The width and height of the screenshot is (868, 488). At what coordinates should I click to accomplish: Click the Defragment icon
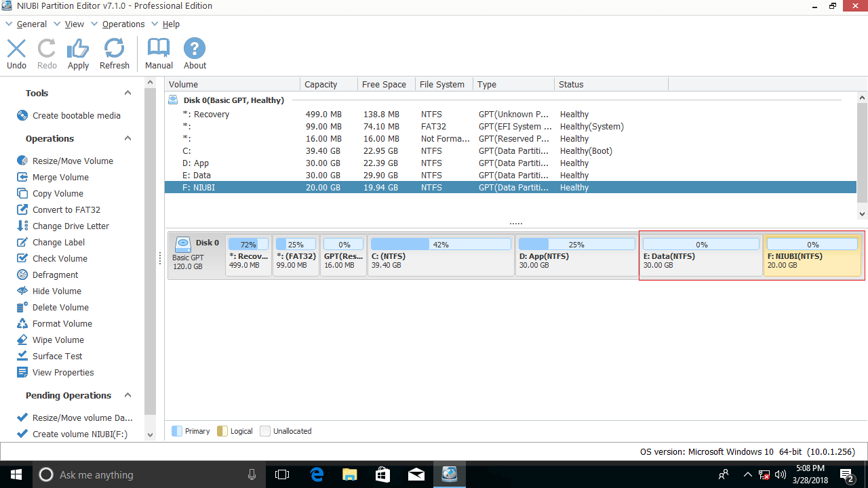(x=22, y=274)
